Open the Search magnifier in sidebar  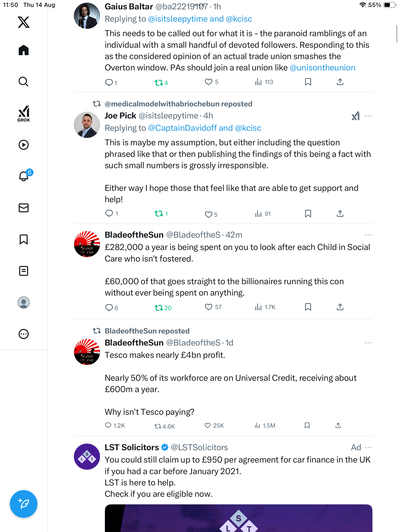24,82
